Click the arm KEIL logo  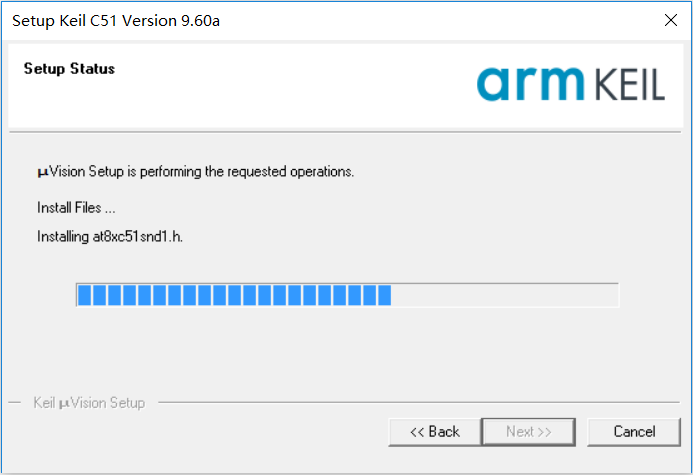(570, 84)
